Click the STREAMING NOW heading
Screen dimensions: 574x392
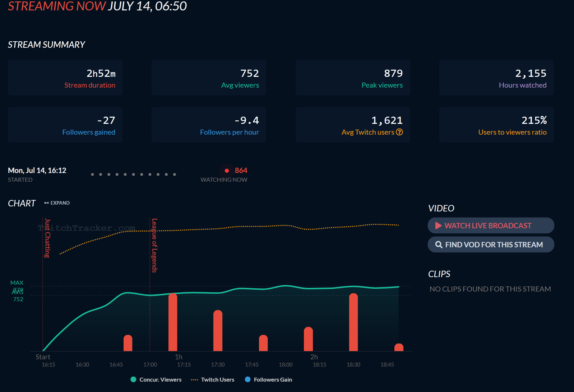(x=57, y=6)
